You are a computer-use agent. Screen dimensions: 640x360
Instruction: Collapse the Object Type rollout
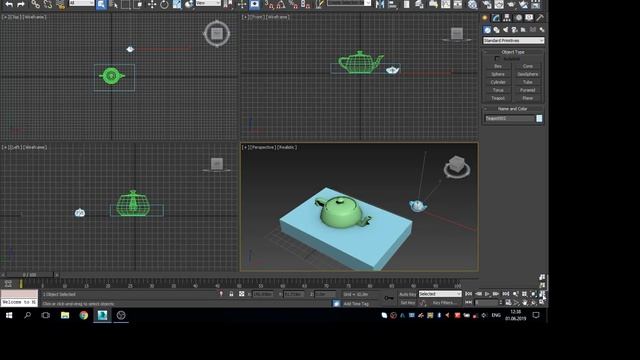tap(513, 52)
